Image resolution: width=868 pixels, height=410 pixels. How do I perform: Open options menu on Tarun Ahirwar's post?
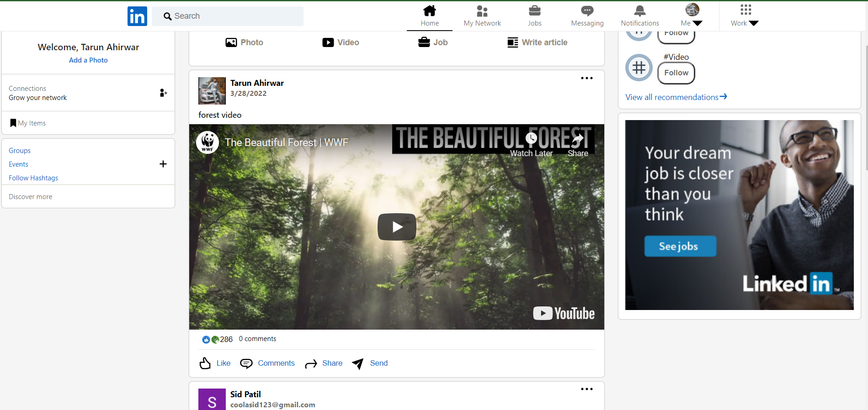586,79
